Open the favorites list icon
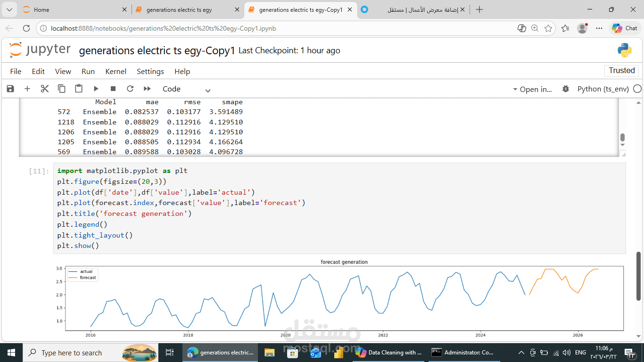The image size is (644, 362). 565,28
